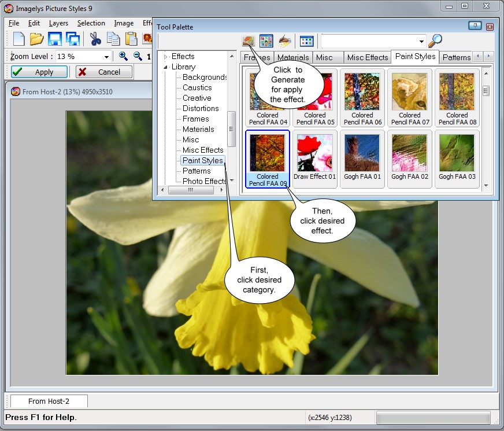This screenshot has height=431, width=504.
Task: Click the Cancel button
Action: click(x=104, y=72)
